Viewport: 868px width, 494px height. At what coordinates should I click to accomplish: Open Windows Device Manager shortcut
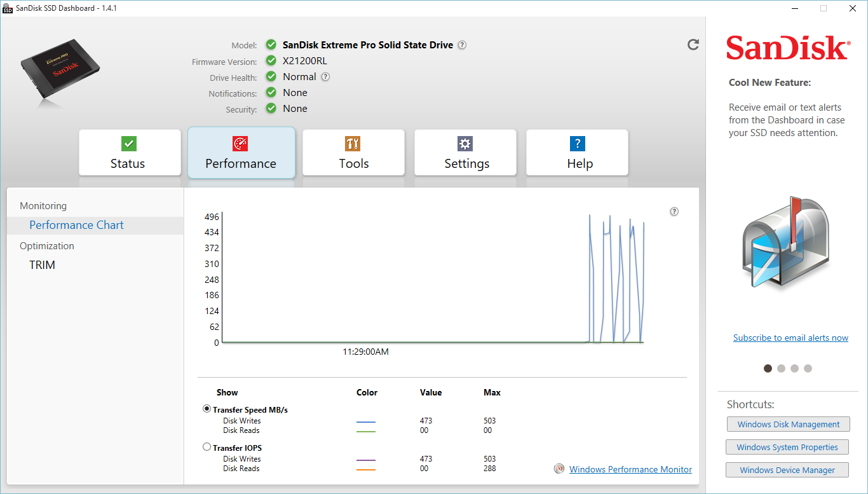point(787,470)
